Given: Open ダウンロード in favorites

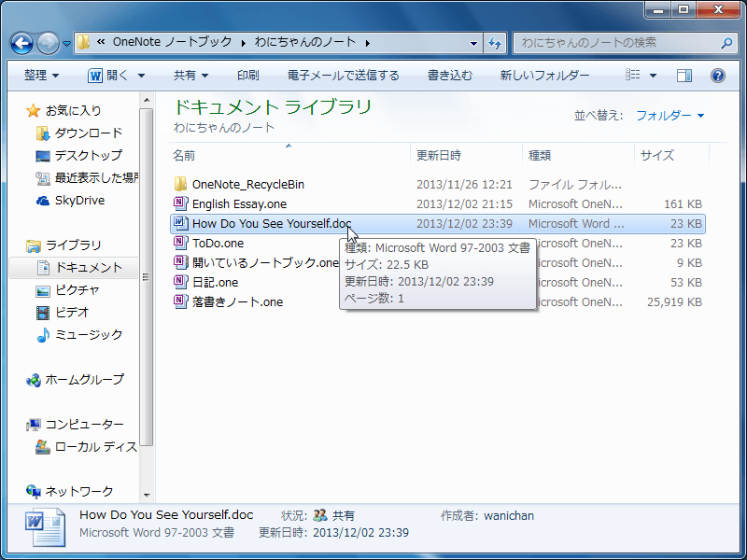Looking at the screenshot, I should [89, 133].
